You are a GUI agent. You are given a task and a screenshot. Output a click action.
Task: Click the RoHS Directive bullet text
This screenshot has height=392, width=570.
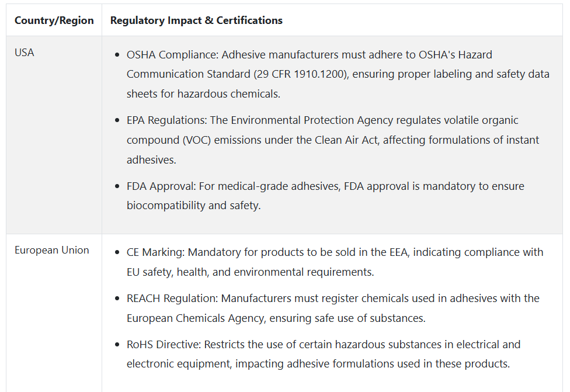click(324, 354)
